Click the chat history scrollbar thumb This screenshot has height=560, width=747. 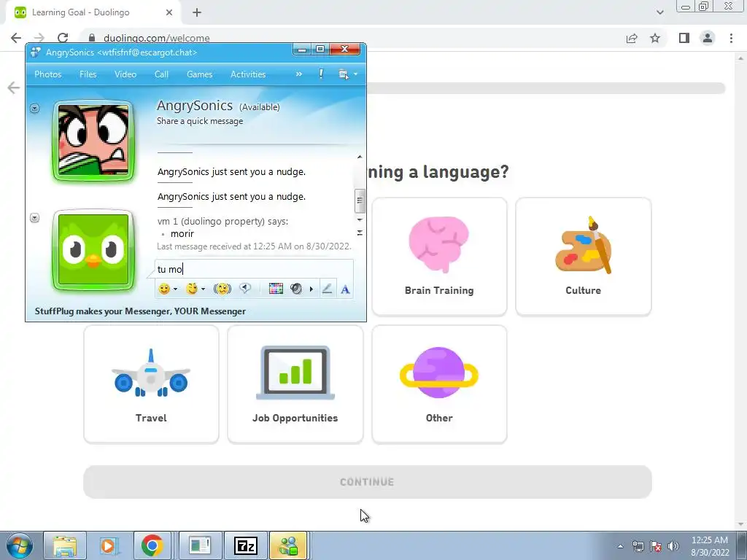pyautogui.click(x=360, y=201)
